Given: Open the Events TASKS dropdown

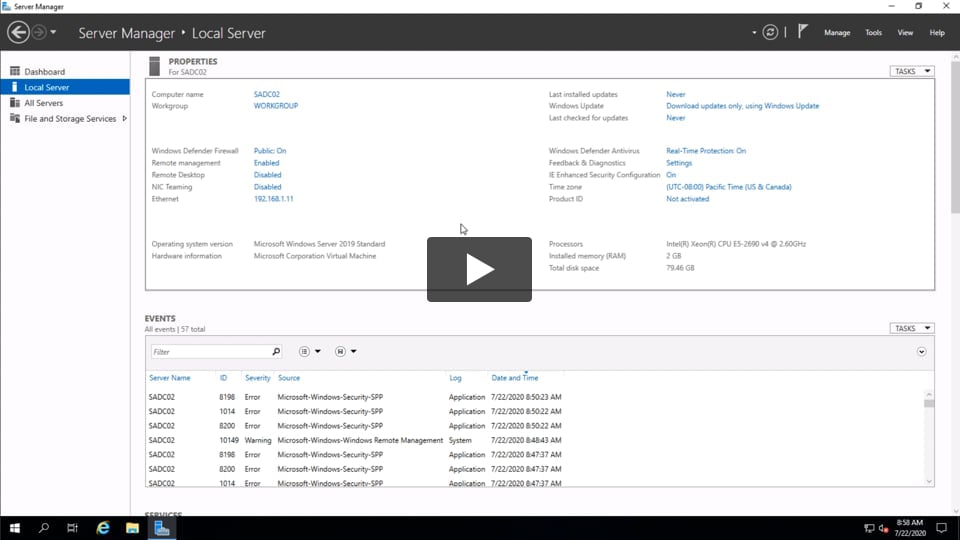Looking at the screenshot, I should 911,328.
